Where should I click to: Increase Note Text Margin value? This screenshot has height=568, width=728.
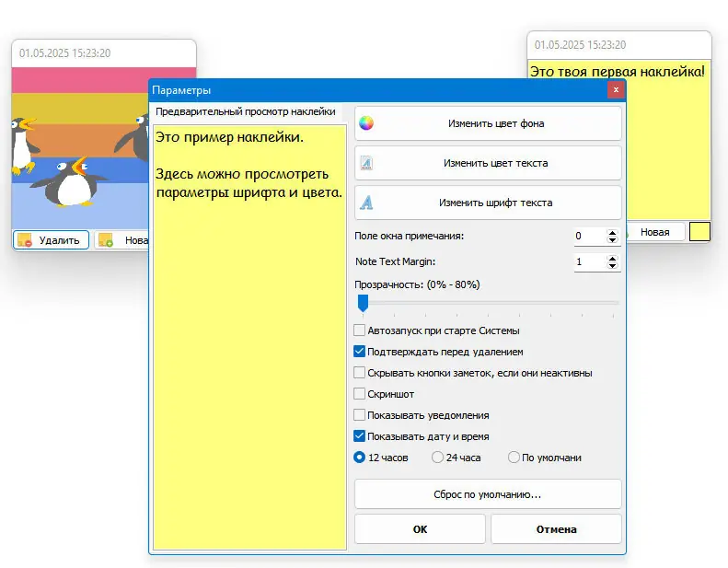612,259
